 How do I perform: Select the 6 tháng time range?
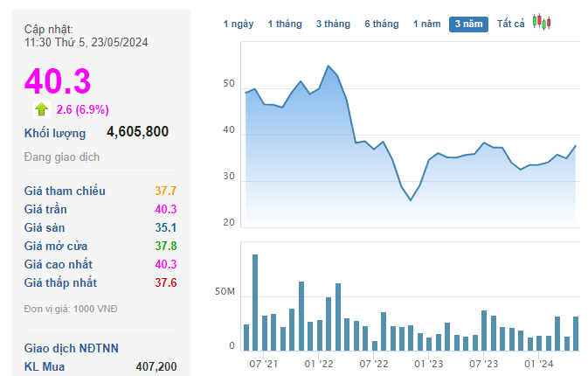pyautogui.click(x=382, y=24)
